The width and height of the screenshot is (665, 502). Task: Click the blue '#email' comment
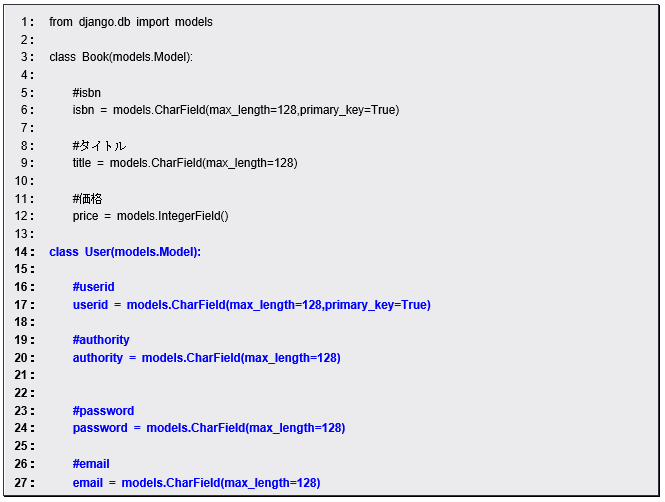[x=91, y=464]
